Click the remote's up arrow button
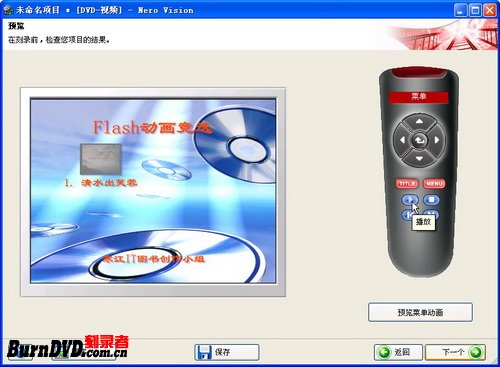The image size is (500, 367). [419, 122]
